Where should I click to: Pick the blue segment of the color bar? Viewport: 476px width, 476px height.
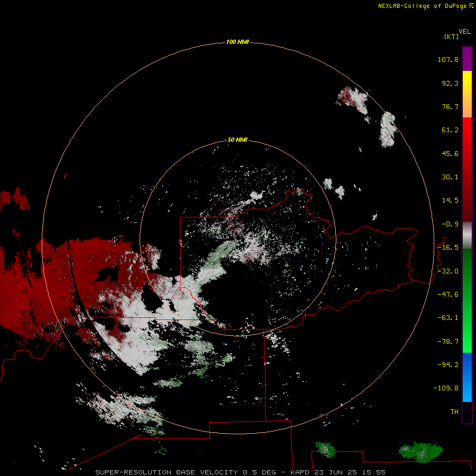point(467,377)
